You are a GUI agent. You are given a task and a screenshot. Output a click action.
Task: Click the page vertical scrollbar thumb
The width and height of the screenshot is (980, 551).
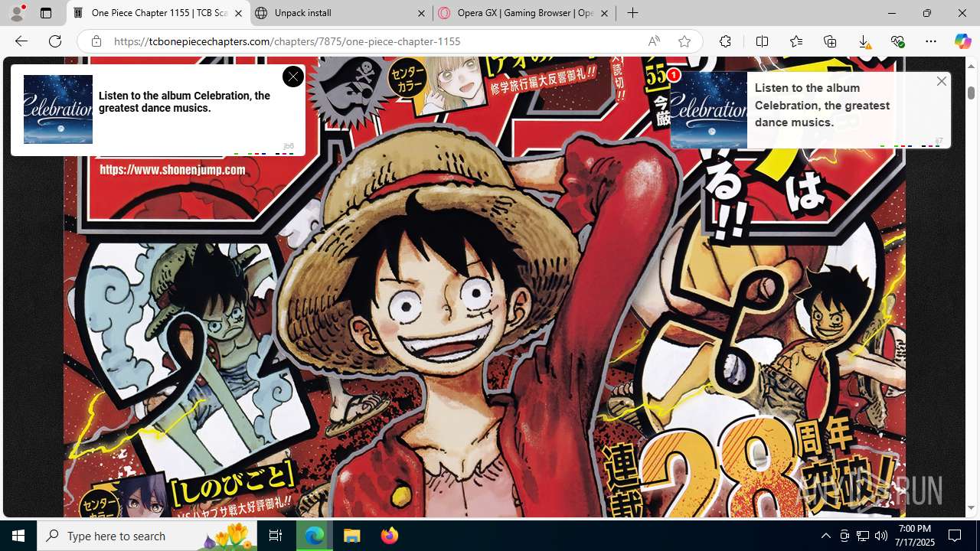coord(971,93)
